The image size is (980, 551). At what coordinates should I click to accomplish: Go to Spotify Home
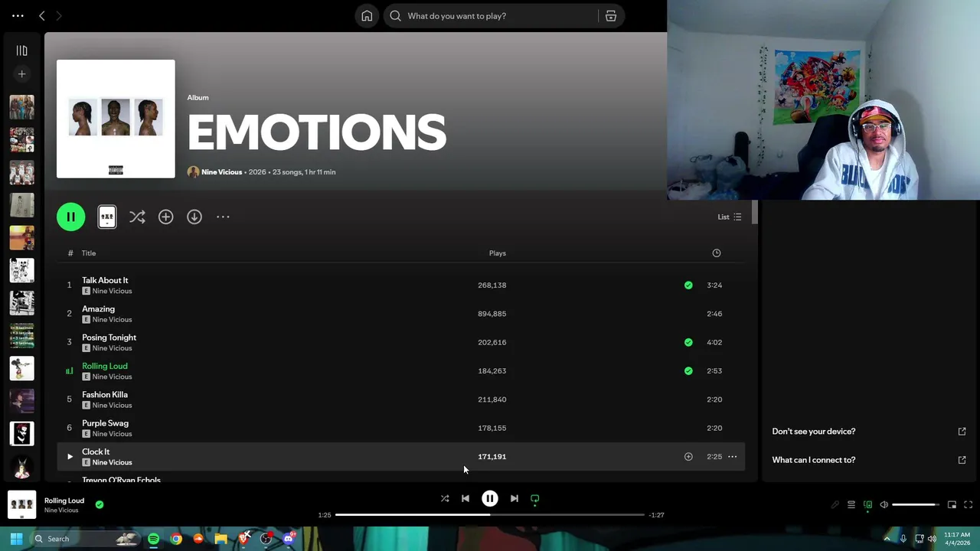367,16
